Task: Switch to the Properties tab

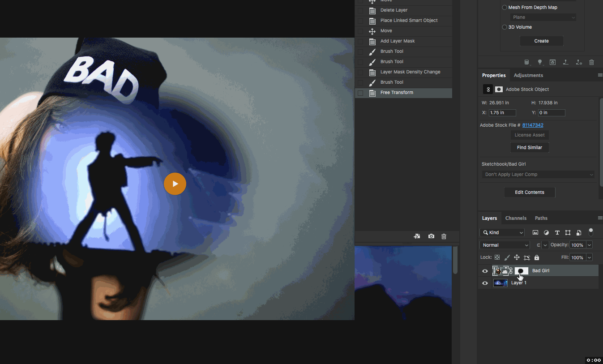Action: click(494, 75)
